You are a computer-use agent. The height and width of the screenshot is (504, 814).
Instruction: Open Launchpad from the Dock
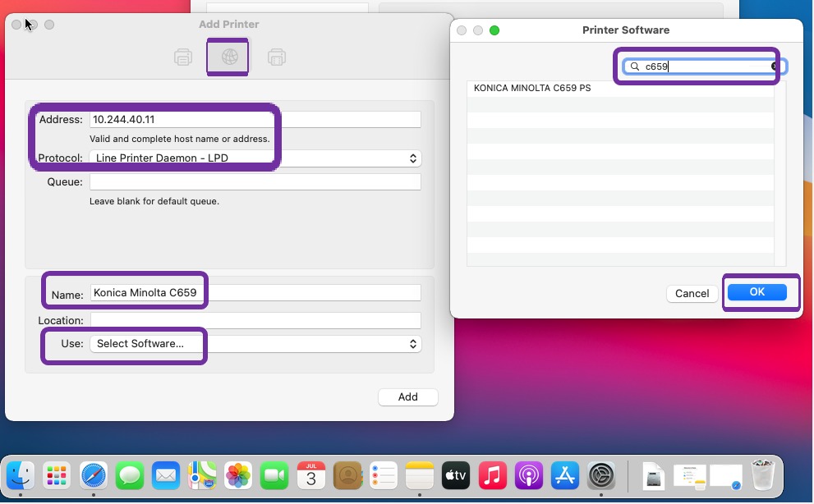coord(57,474)
